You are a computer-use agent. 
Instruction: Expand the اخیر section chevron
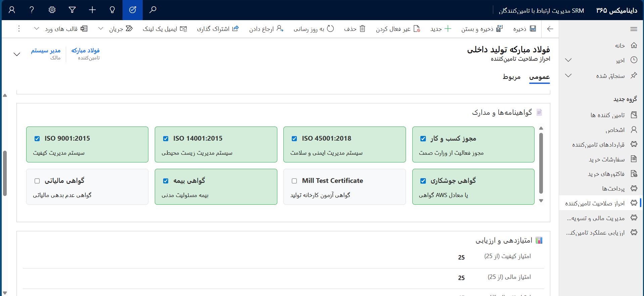568,60
